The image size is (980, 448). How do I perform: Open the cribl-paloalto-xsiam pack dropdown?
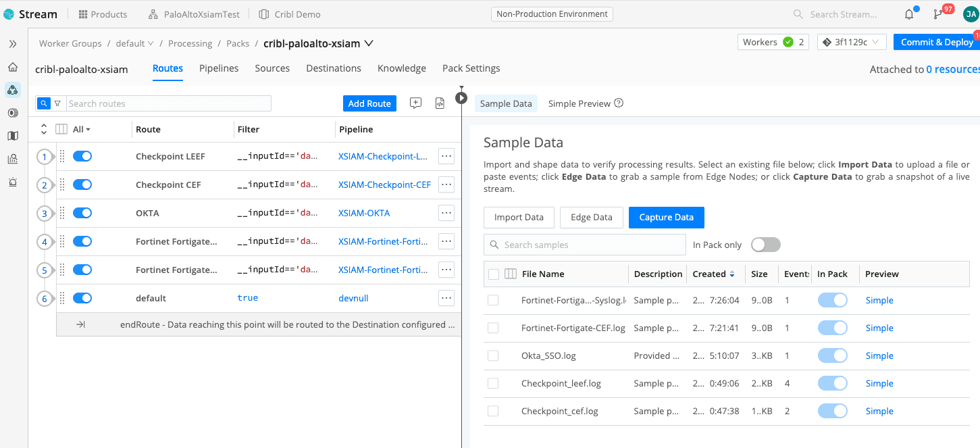(369, 43)
